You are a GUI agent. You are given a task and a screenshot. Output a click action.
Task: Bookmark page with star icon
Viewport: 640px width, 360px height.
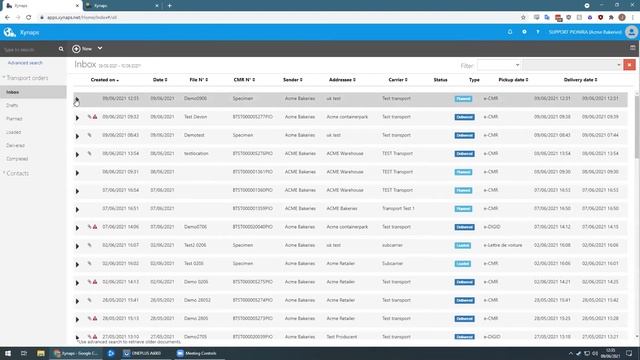click(523, 18)
